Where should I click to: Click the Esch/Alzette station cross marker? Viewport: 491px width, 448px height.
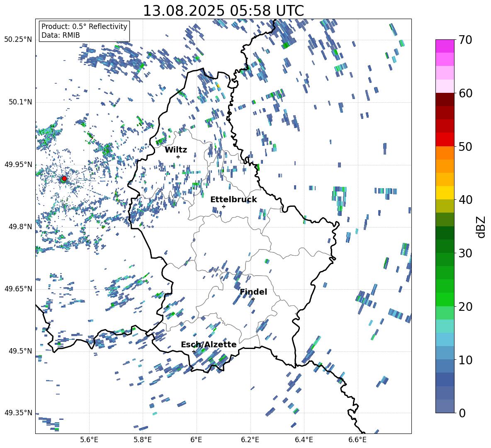(194, 351)
